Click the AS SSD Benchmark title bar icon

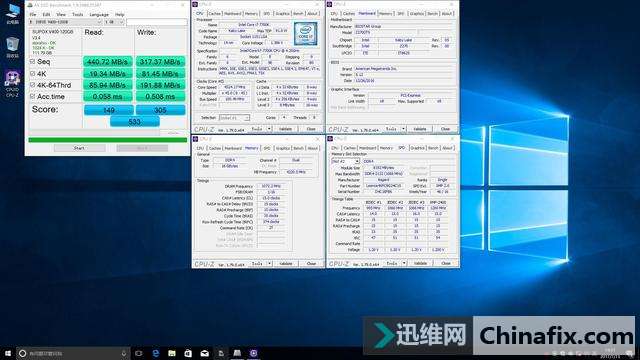point(30,5)
